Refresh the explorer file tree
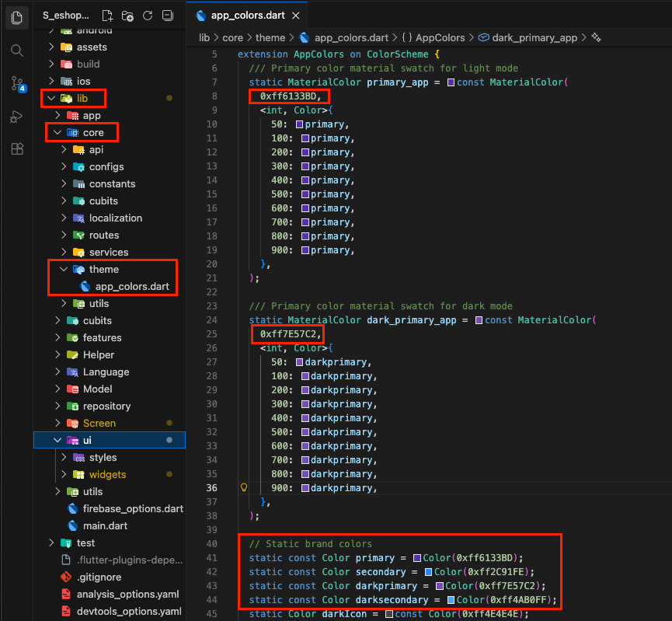 pos(148,16)
